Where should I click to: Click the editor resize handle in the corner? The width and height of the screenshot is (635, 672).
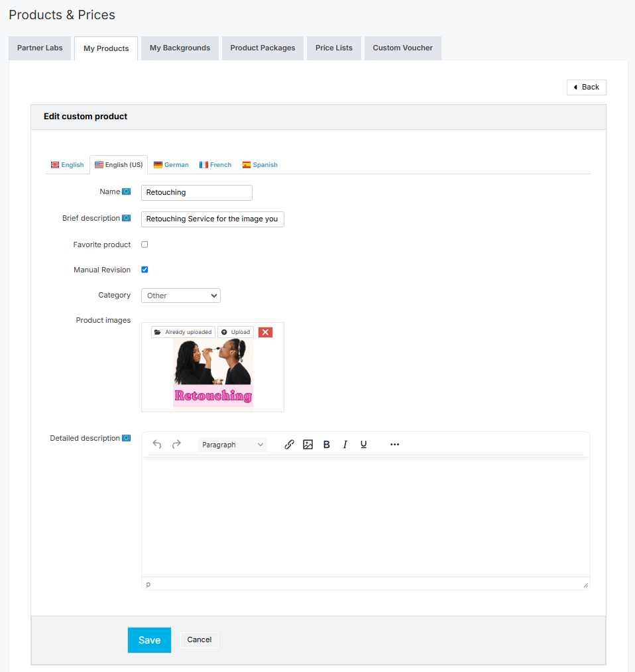pos(586,585)
